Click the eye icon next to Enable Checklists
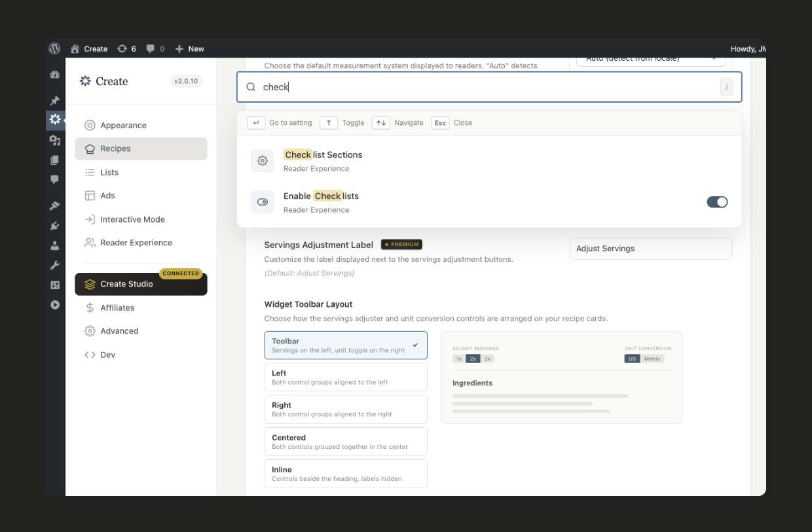This screenshot has height=532, width=812. [263, 202]
